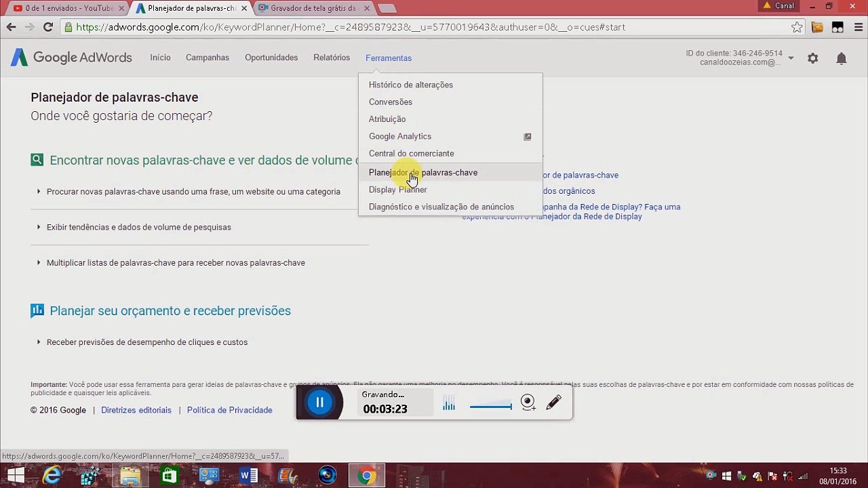
Task: Open the Ferramentas menu
Action: [389, 58]
